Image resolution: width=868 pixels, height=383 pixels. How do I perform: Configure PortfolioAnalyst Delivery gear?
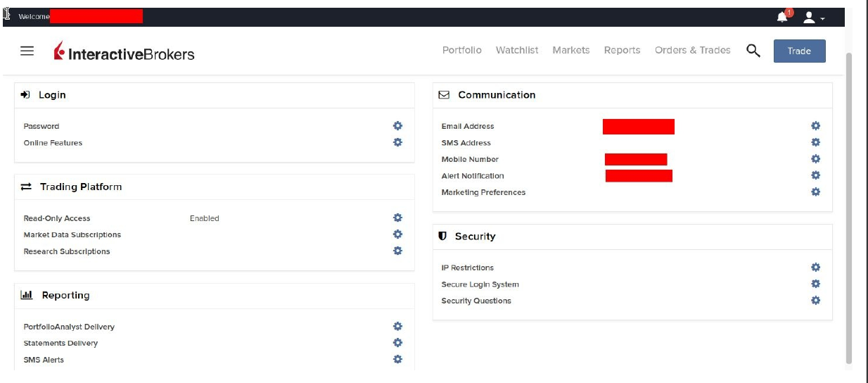(397, 326)
